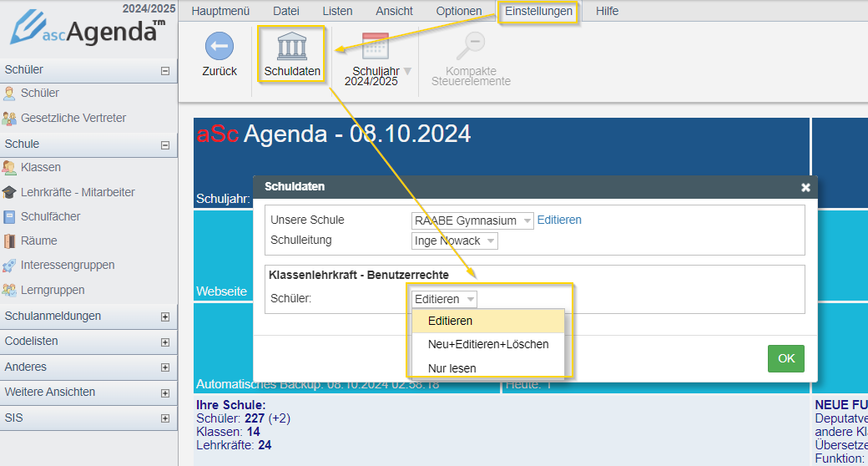Click Lehrkräfte graduation cap icon
Viewport: 868px width, 466px height.
(9, 192)
